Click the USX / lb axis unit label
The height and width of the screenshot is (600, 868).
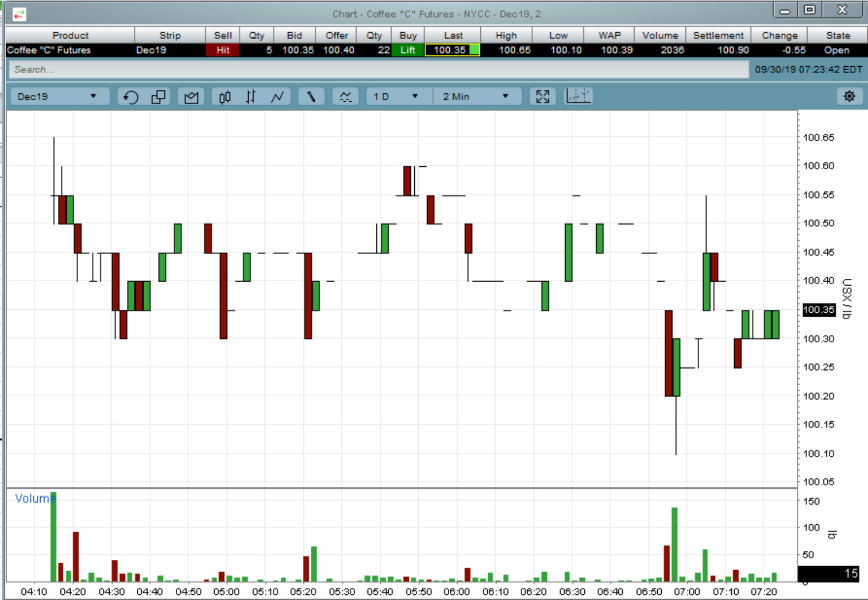point(846,298)
